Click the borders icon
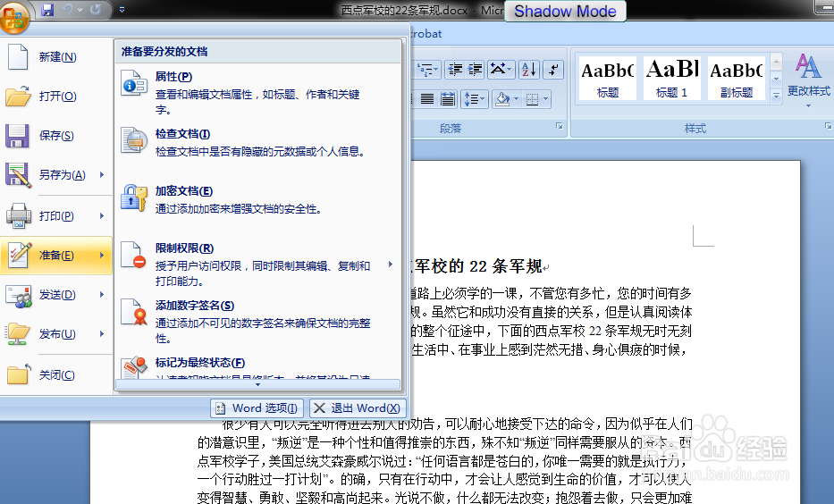This screenshot has height=504, width=834. pos(533,99)
